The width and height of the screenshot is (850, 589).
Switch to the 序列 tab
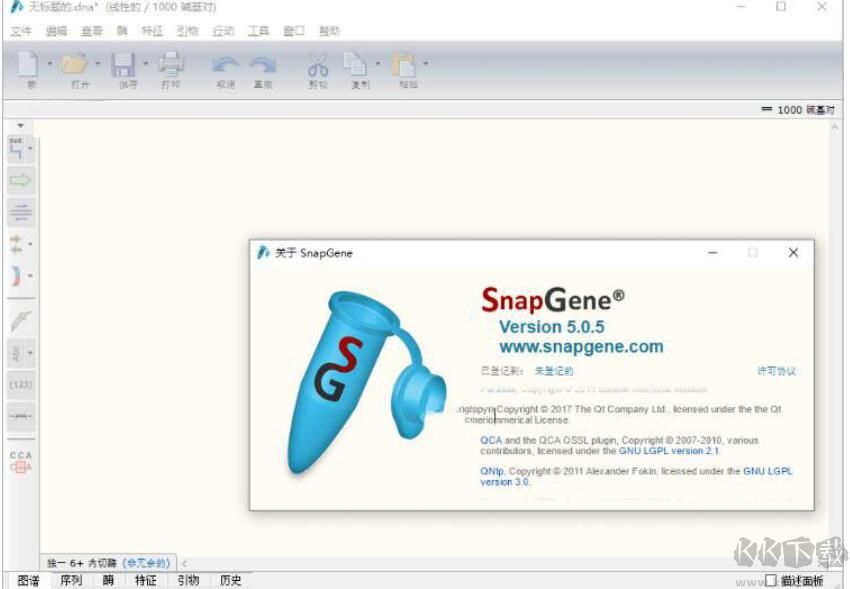point(71,580)
